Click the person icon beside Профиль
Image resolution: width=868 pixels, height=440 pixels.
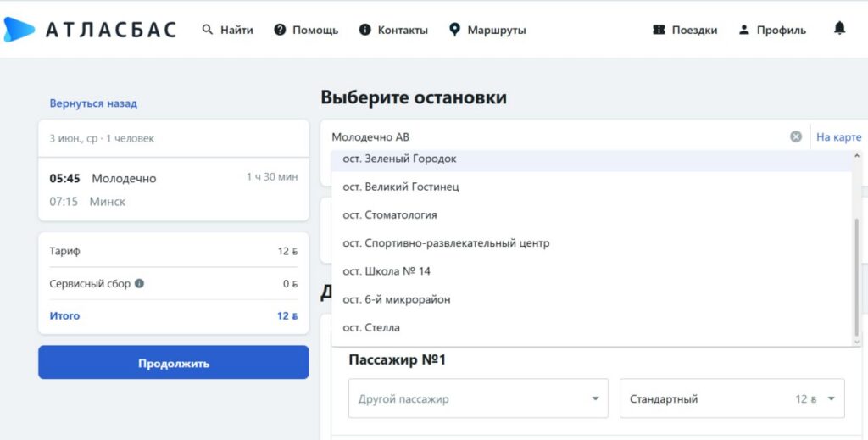click(744, 30)
